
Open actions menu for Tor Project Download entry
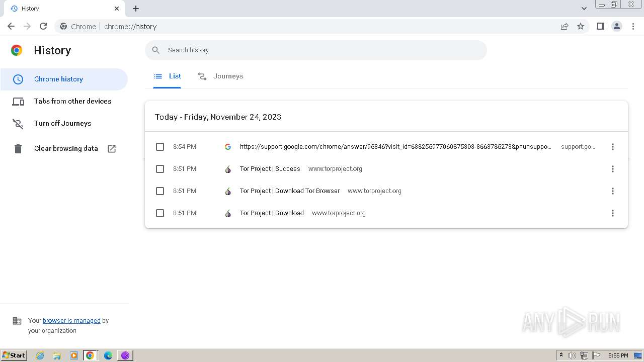(x=612, y=213)
